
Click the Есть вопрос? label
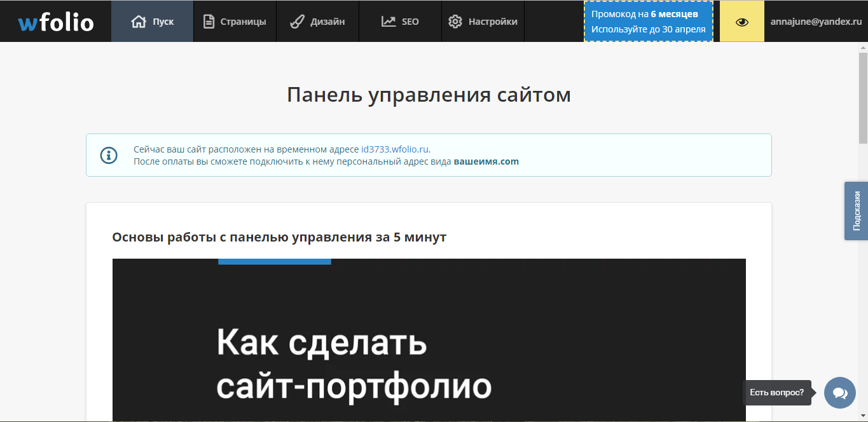[x=778, y=392]
